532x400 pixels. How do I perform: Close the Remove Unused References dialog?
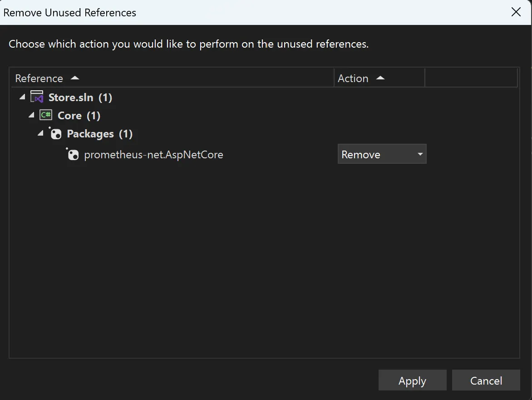click(x=516, y=12)
